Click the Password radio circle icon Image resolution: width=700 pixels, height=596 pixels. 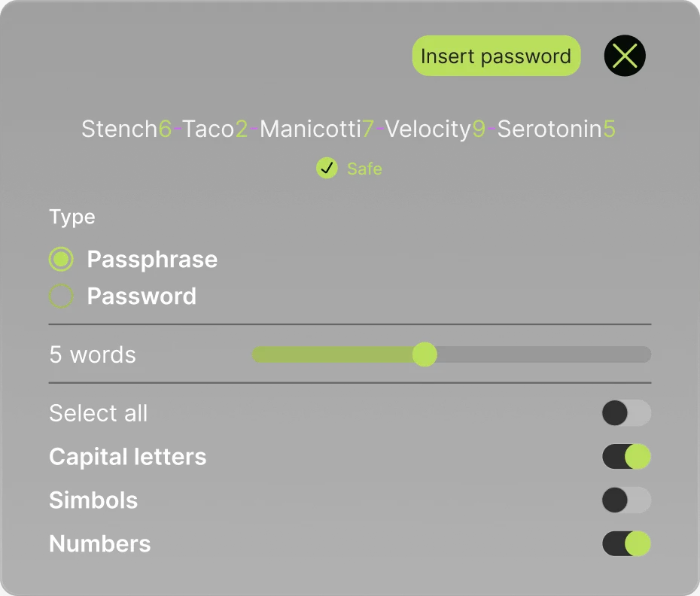tap(61, 295)
